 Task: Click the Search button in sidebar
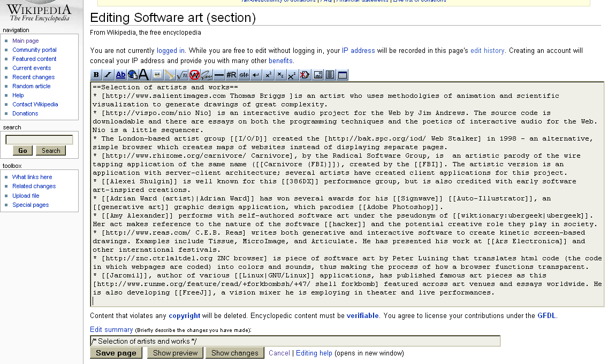point(51,151)
